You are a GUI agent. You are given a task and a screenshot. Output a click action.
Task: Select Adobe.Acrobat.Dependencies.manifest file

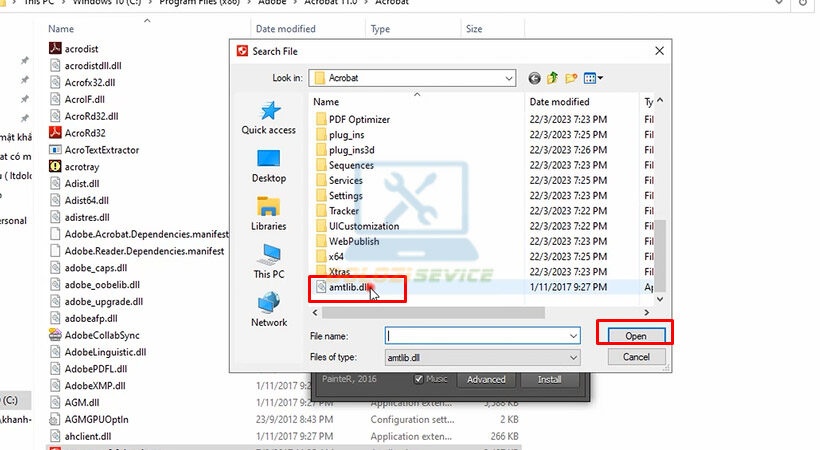(x=139, y=234)
